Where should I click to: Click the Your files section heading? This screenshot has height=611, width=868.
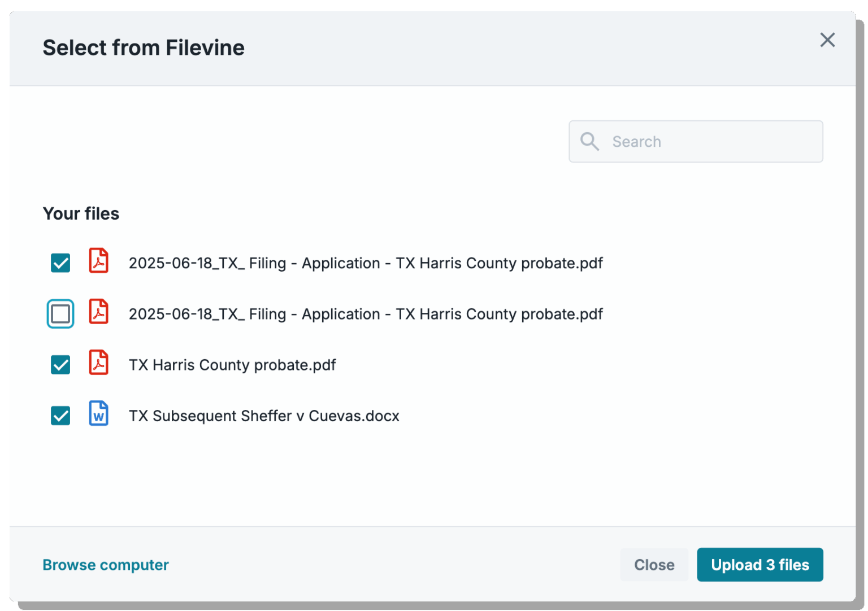[81, 213]
